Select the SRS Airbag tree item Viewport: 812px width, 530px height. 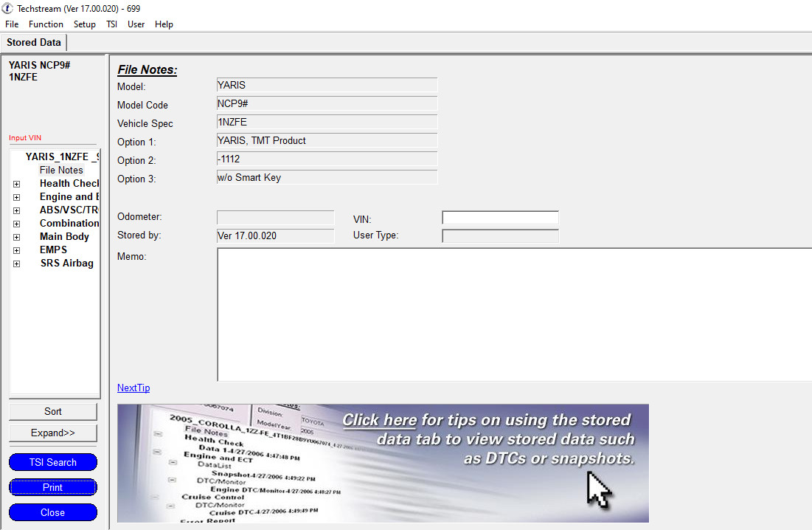coord(67,264)
